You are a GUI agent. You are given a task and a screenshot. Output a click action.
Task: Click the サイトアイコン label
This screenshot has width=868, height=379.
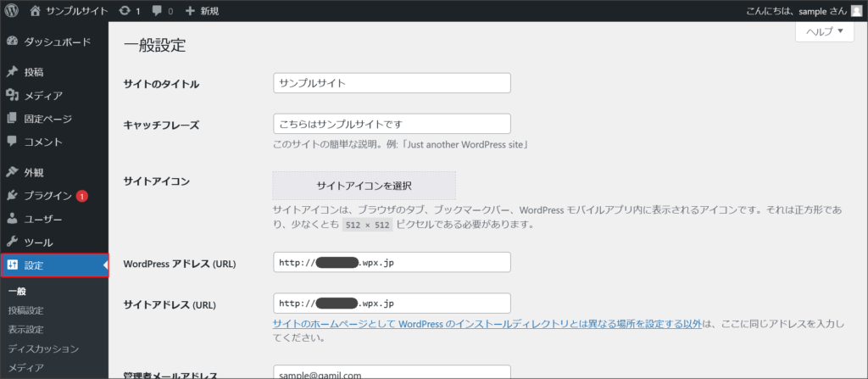tap(157, 181)
